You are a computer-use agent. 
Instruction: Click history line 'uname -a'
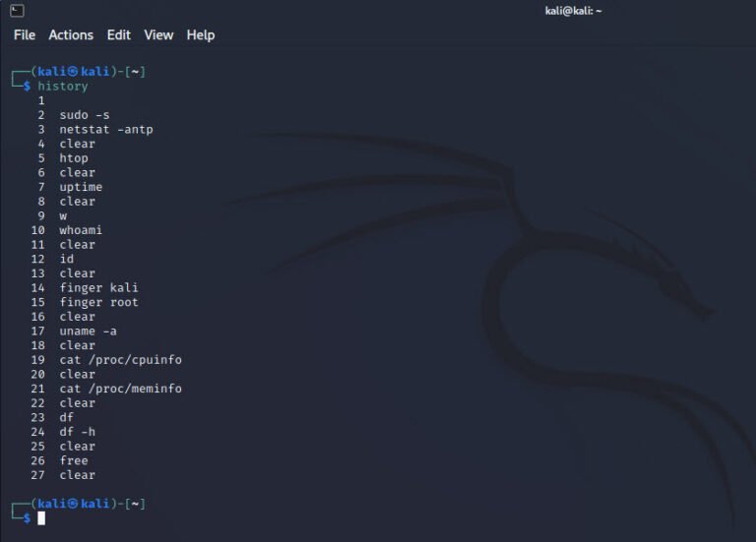[89, 331]
